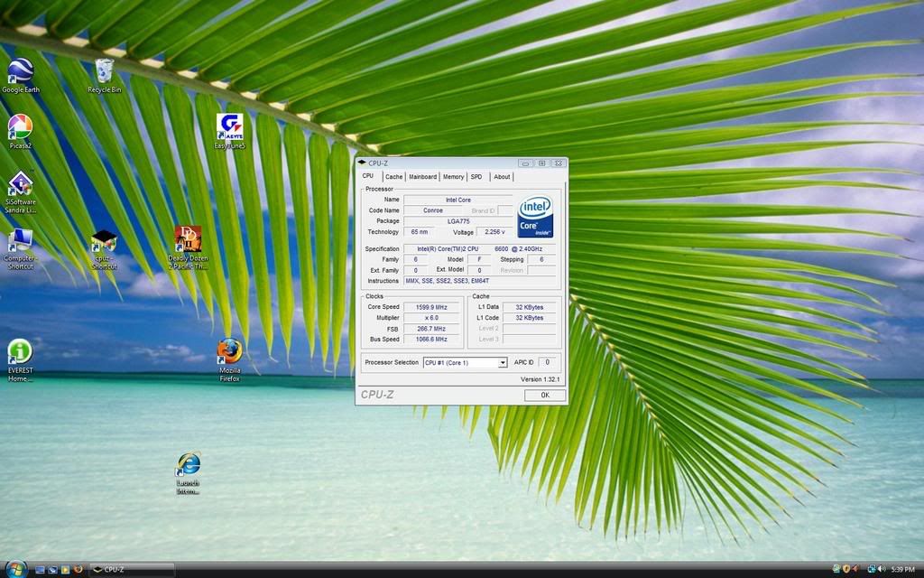The width and height of the screenshot is (924, 578).
Task: Click the Multiplier value x 6.0
Action: coord(431,318)
